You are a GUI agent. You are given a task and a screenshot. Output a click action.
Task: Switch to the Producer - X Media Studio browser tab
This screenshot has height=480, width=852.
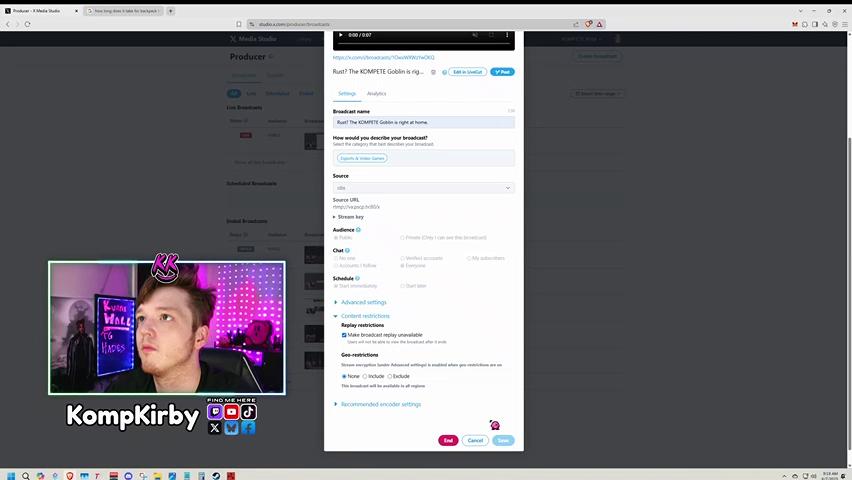tap(41, 11)
